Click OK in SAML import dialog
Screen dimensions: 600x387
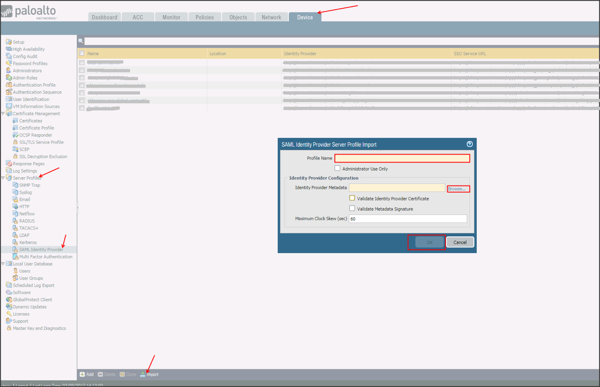pyautogui.click(x=430, y=242)
